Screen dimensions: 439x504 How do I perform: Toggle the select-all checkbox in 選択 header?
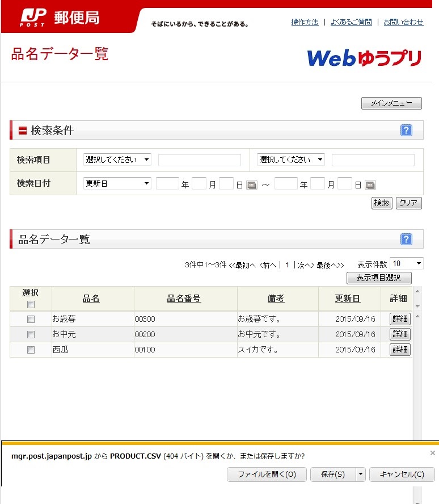(x=31, y=305)
